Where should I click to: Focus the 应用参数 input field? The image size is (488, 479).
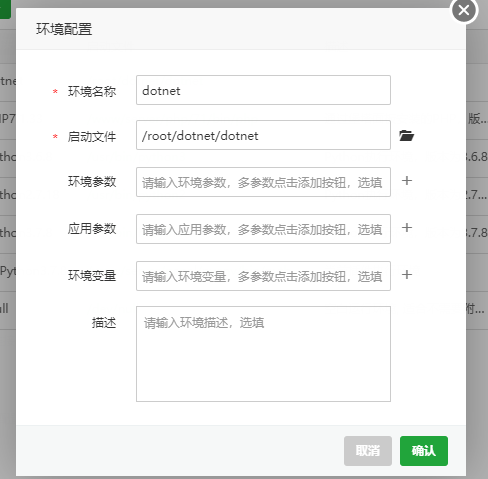click(263, 229)
